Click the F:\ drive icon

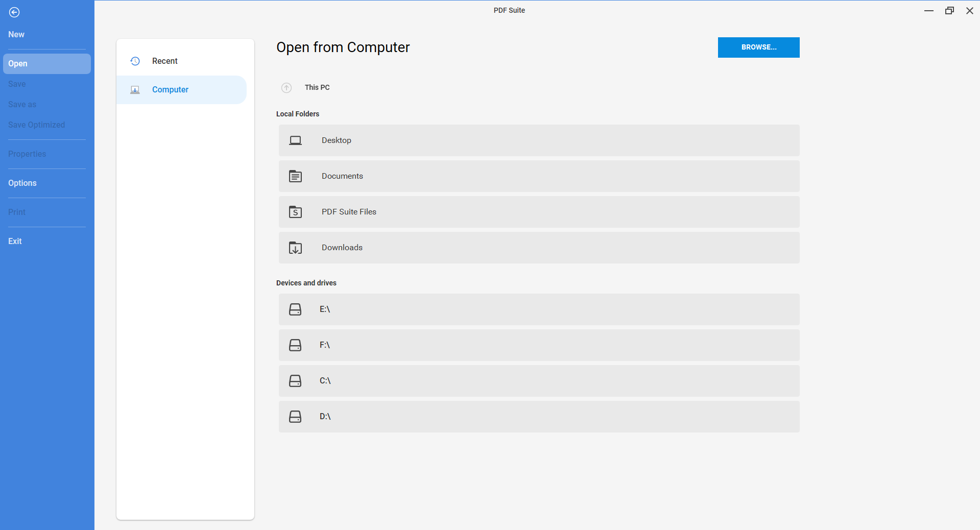295,345
